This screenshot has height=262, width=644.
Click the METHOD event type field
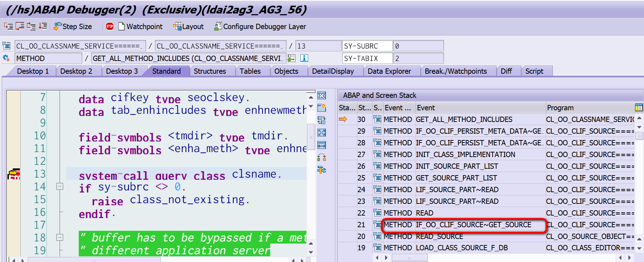point(48,58)
